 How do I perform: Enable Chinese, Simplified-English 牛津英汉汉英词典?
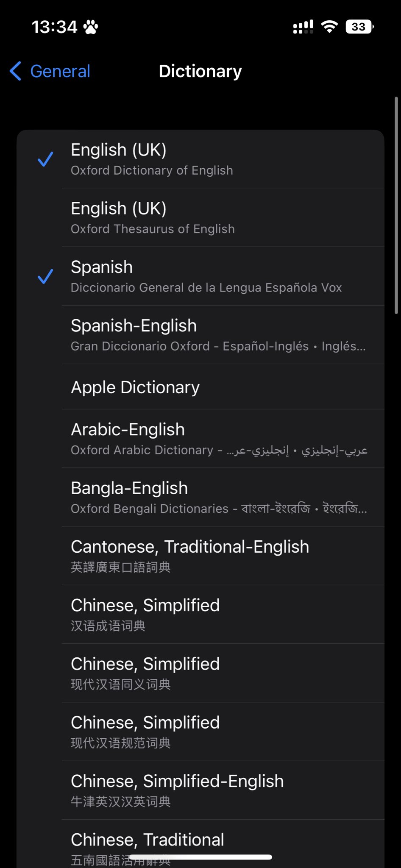pyautogui.click(x=223, y=790)
